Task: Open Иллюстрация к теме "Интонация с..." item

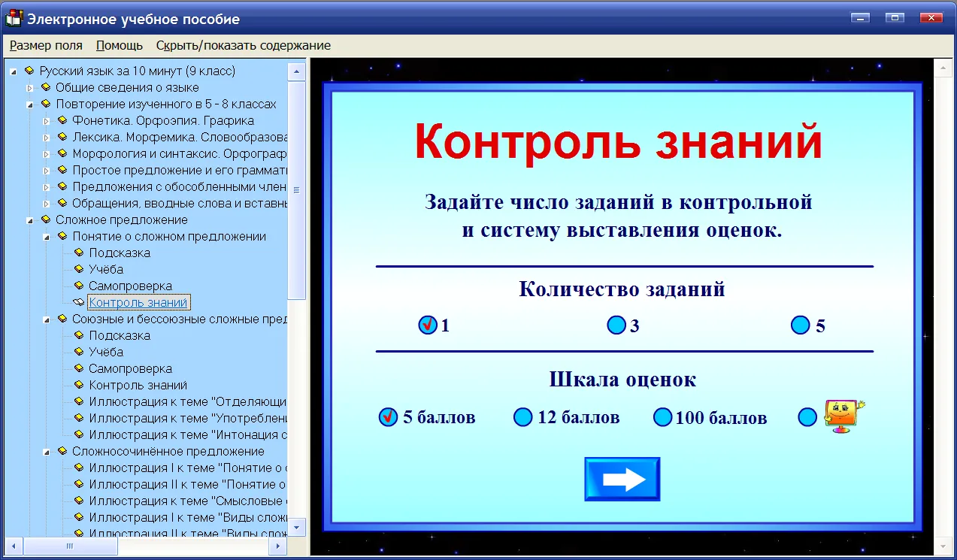Action: [x=188, y=434]
